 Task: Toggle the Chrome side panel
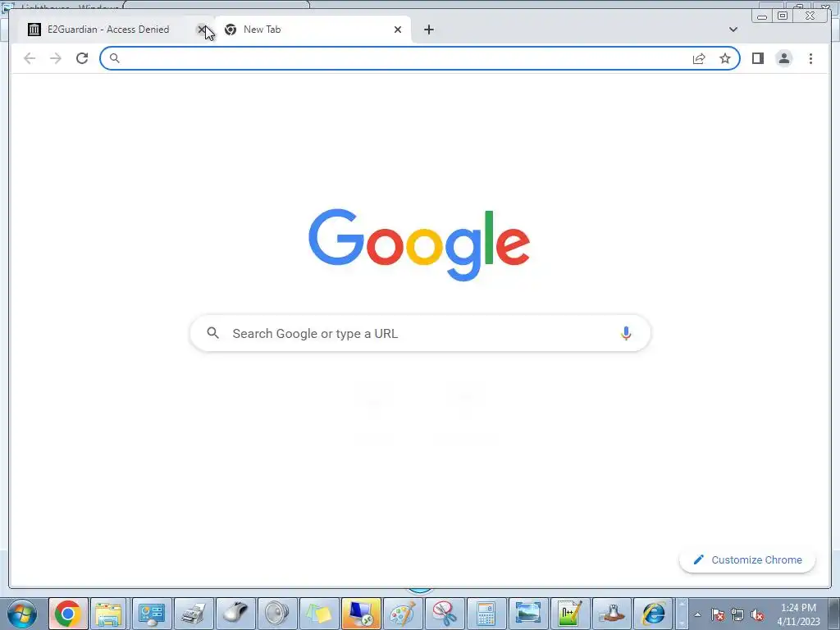coord(757,58)
